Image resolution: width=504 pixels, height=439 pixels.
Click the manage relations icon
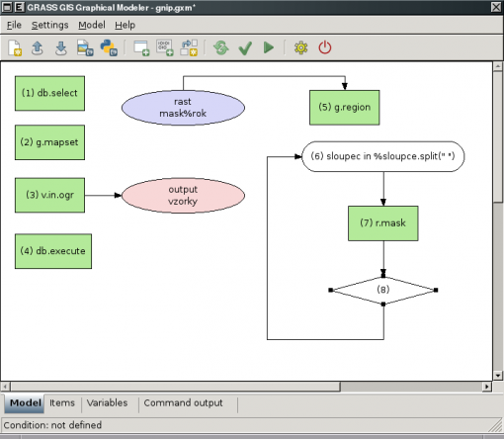[x=189, y=48]
